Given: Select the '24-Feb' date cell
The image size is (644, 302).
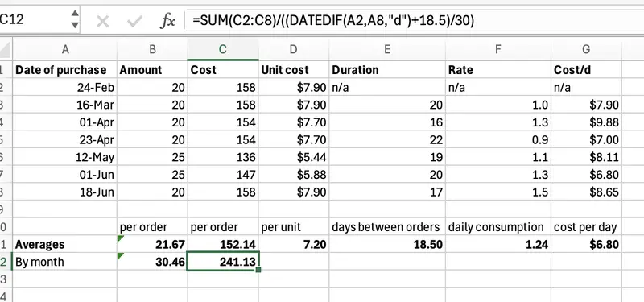Looking at the screenshot, I should [x=65, y=88].
